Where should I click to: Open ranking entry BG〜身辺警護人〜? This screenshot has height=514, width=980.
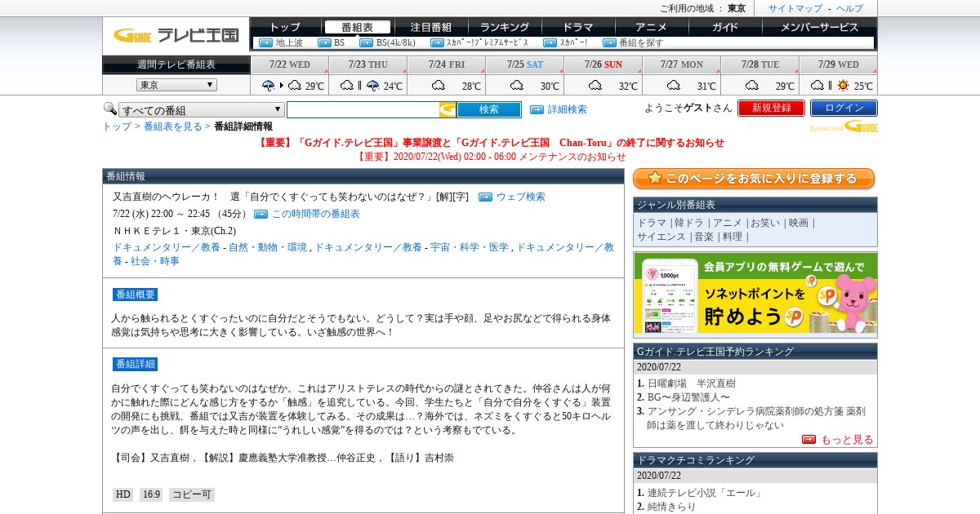coord(688,397)
